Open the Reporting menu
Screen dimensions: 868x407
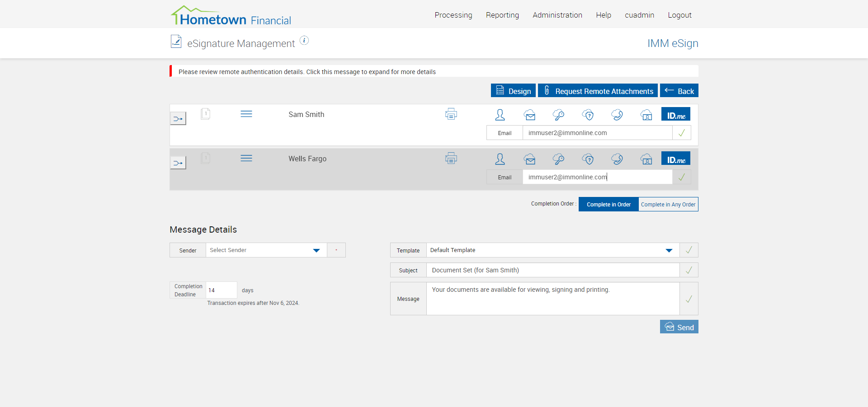[x=502, y=15]
